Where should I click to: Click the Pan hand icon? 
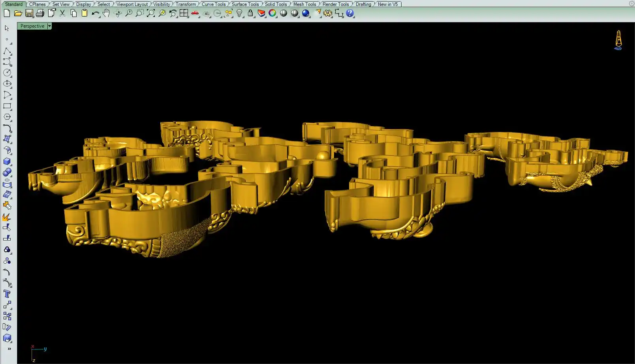click(x=106, y=13)
